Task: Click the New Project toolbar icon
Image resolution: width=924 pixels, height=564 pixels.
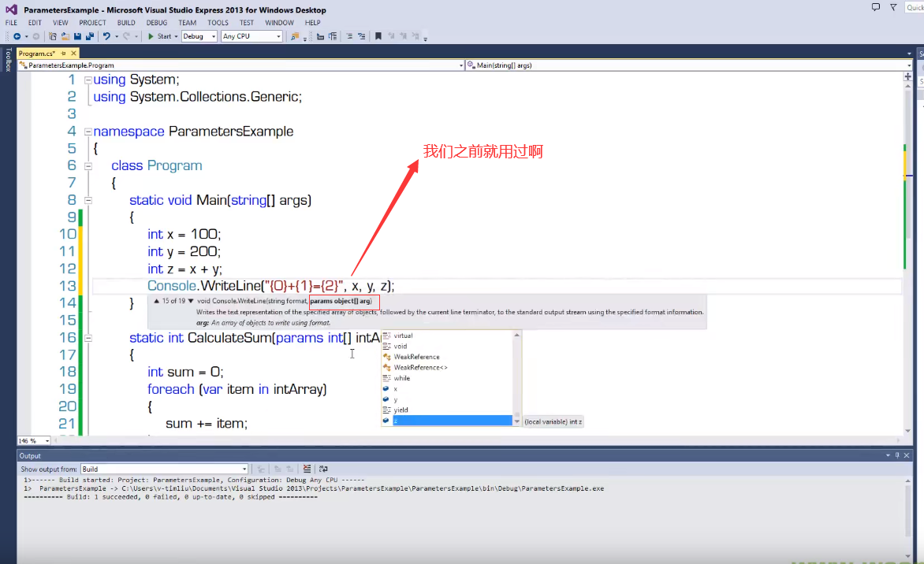Action: tap(53, 36)
